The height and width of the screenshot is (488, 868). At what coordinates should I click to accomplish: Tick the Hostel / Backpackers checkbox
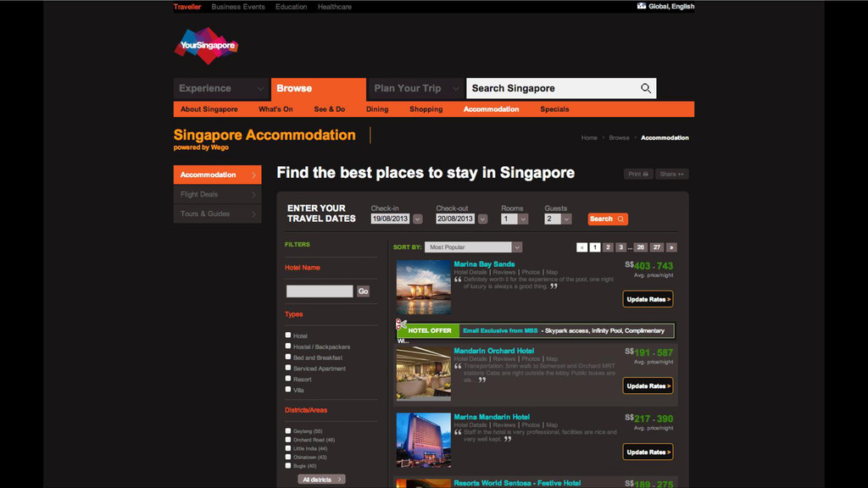(x=288, y=346)
